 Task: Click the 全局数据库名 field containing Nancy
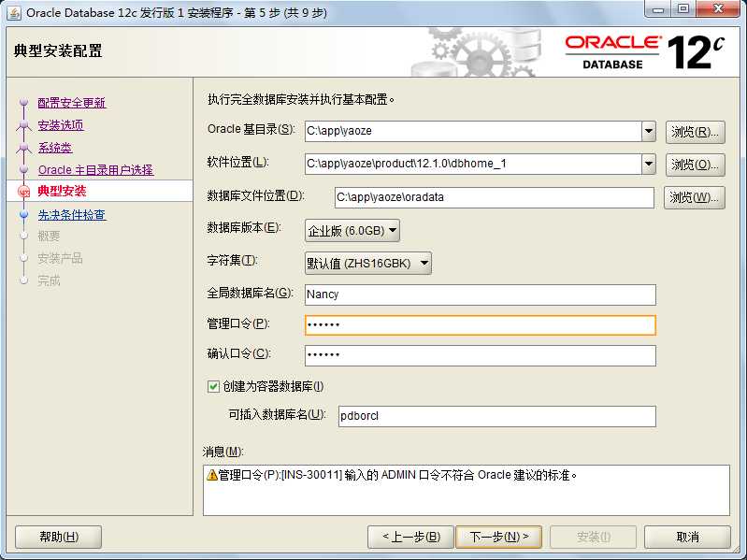(x=481, y=294)
